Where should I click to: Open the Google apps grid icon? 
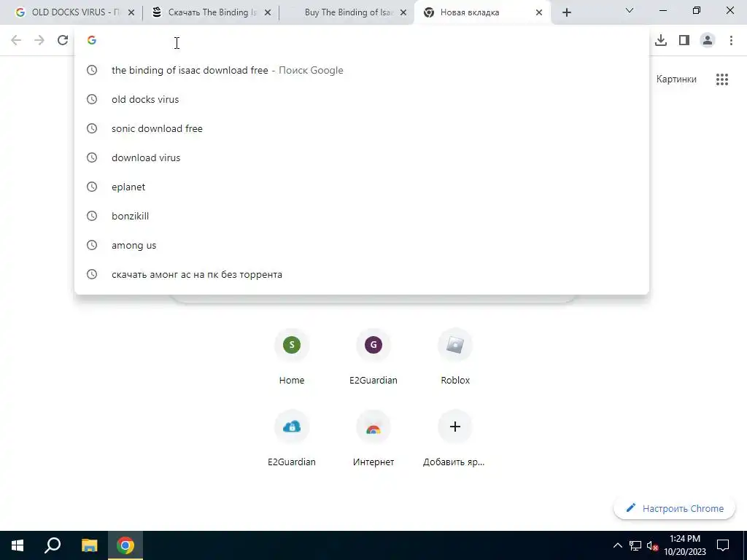coord(721,79)
